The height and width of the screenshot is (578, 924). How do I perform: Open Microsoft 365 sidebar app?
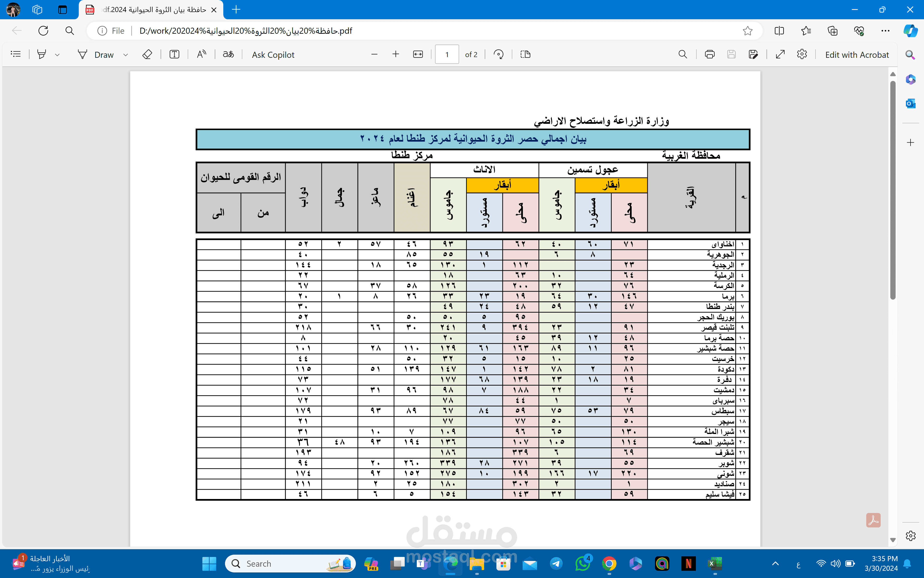[910, 79]
